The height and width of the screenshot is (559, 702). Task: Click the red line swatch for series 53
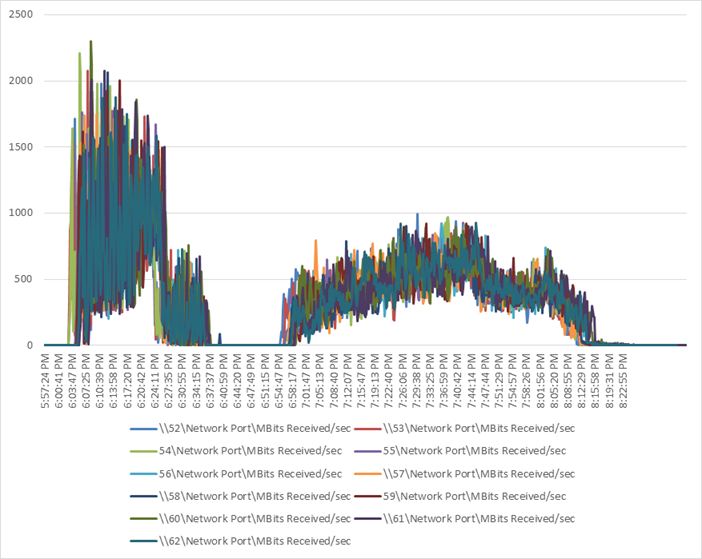(368, 429)
